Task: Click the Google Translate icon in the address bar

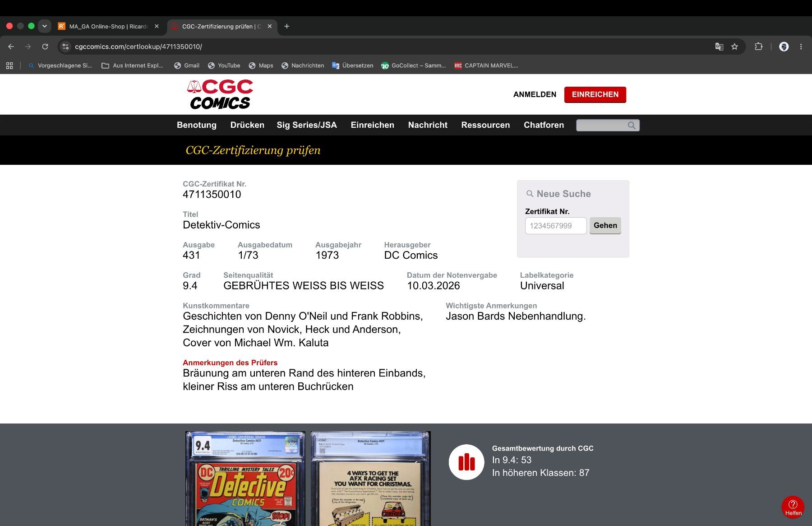Action: click(x=719, y=47)
